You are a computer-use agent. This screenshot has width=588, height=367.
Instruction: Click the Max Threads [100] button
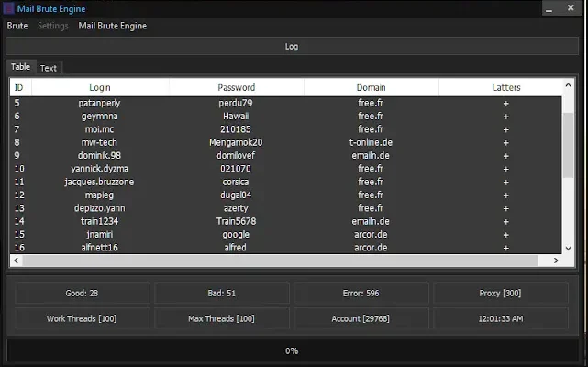(221, 318)
